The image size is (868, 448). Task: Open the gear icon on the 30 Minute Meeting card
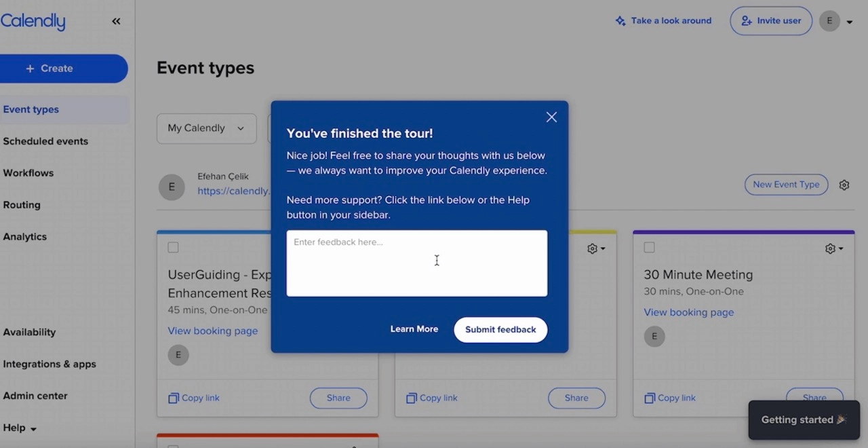pos(829,248)
